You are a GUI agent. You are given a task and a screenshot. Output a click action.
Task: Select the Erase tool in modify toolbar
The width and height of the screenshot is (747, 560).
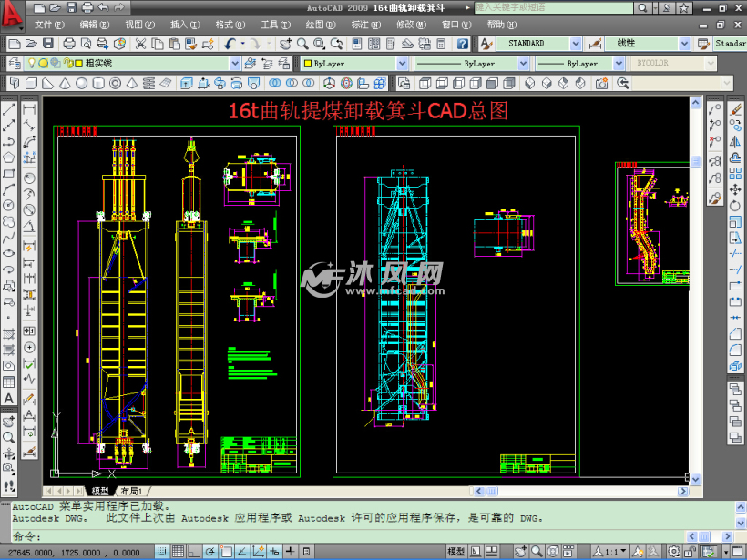736,108
